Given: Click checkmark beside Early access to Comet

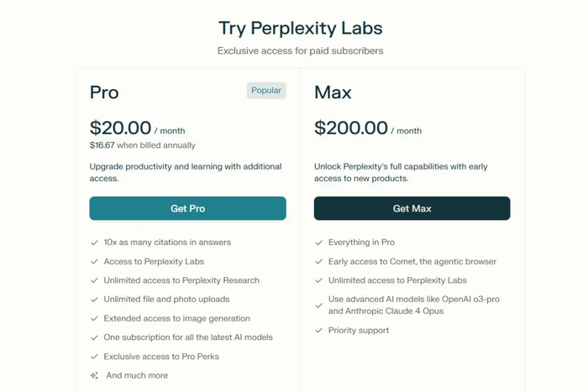Looking at the screenshot, I should click(x=319, y=262).
